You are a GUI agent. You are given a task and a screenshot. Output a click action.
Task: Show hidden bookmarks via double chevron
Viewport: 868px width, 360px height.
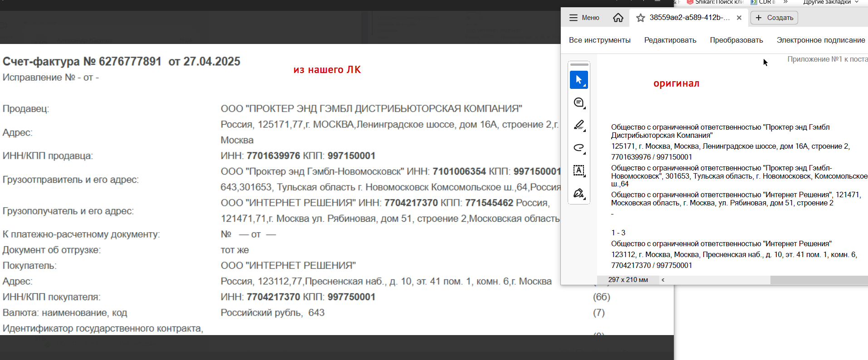(785, 2)
